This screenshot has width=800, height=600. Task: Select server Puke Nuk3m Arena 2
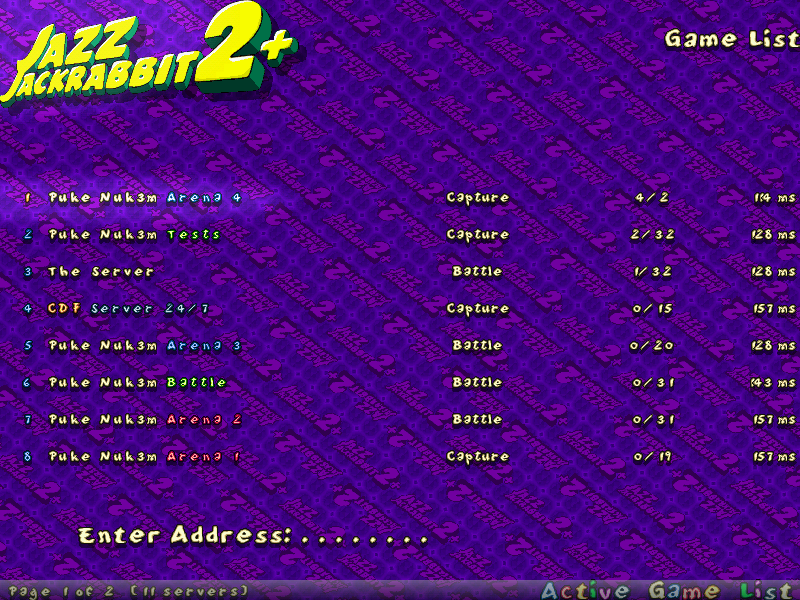145,419
